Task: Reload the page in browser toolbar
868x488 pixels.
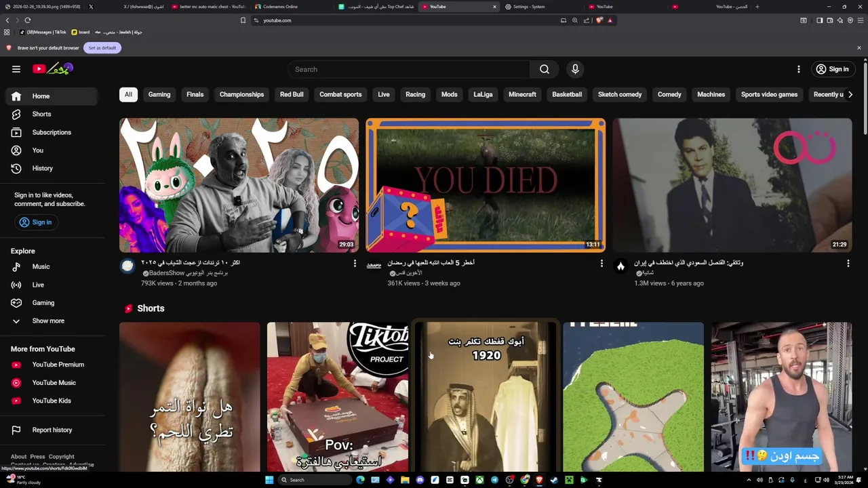Action: click(28, 20)
